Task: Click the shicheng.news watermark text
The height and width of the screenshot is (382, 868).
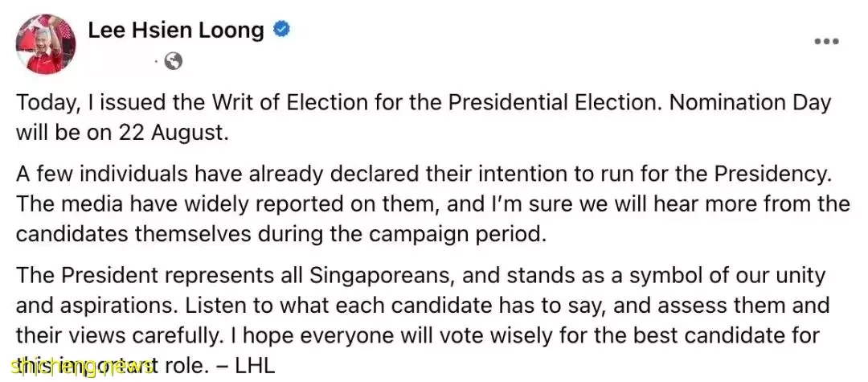Action: click(x=82, y=366)
